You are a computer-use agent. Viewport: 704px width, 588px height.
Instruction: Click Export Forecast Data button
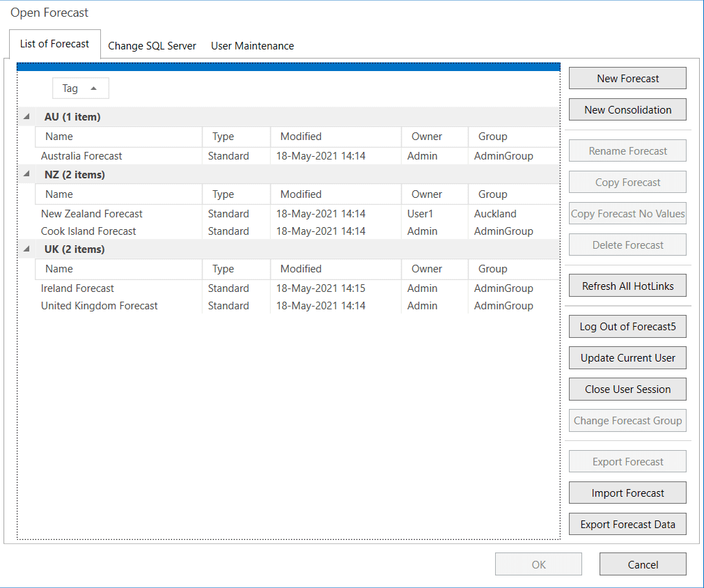coord(627,525)
